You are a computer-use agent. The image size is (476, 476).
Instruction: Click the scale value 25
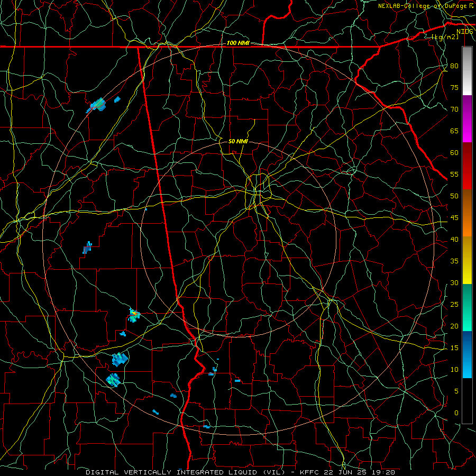(x=454, y=305)
